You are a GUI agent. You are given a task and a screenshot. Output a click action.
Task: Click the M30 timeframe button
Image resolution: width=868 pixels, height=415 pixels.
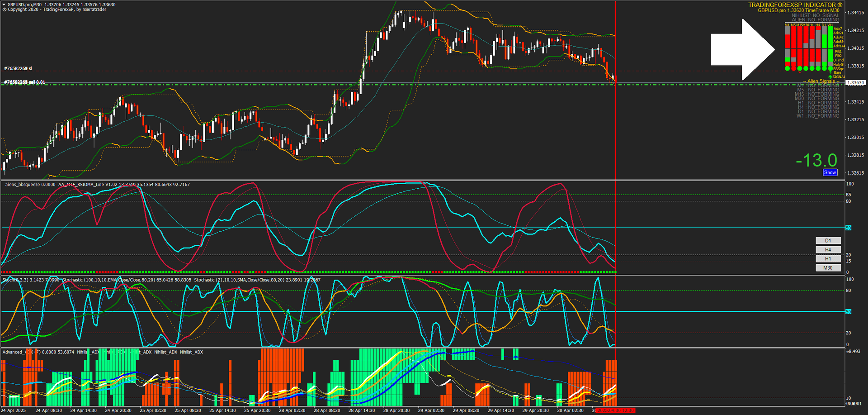828,267
